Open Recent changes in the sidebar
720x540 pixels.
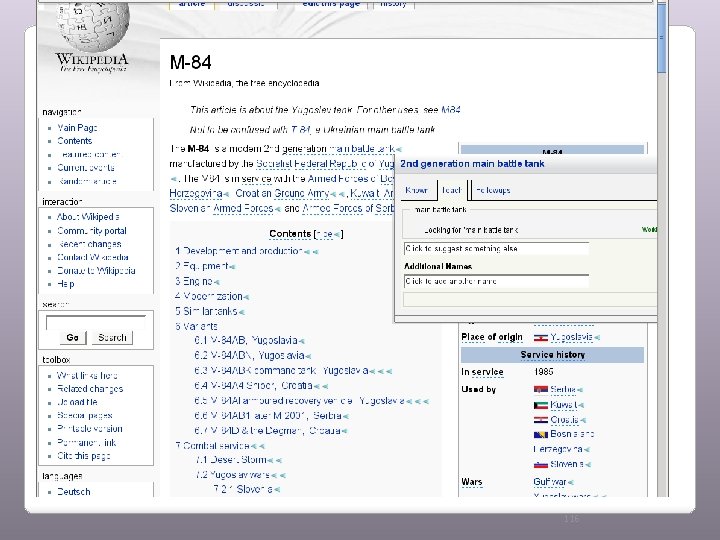(89, 244)
